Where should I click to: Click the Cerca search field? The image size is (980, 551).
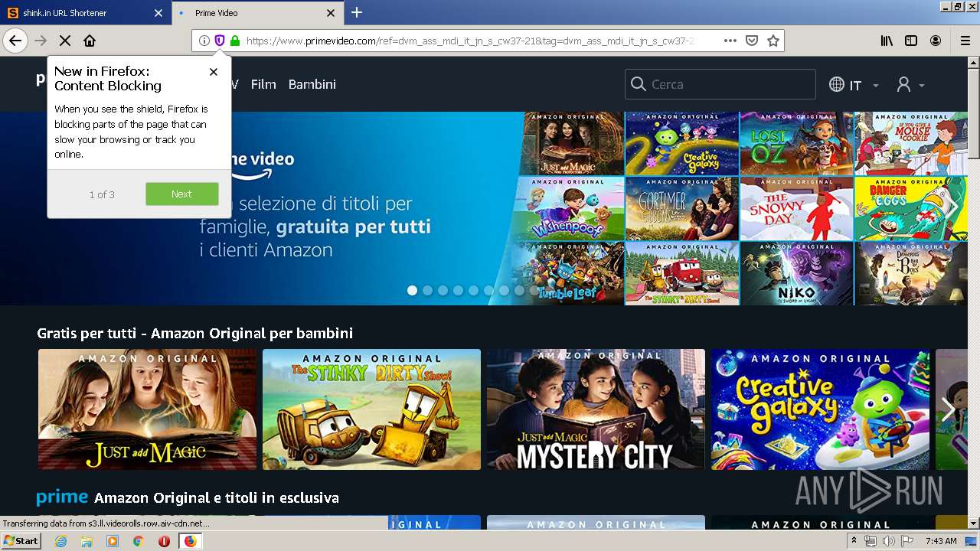720,84
